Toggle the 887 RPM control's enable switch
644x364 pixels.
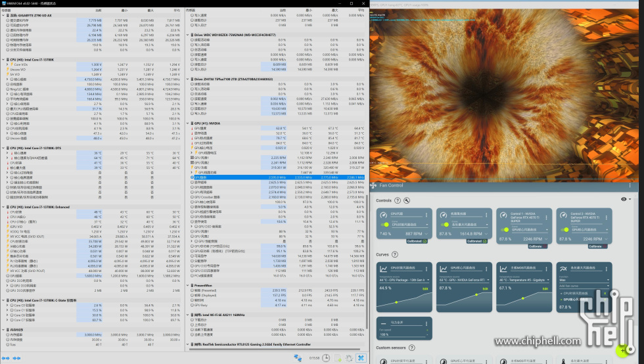(385, 225)
